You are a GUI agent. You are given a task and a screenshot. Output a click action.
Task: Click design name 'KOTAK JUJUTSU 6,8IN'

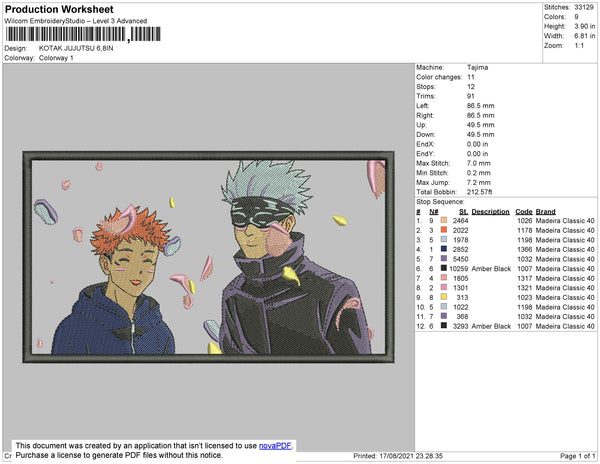[76, 48]
